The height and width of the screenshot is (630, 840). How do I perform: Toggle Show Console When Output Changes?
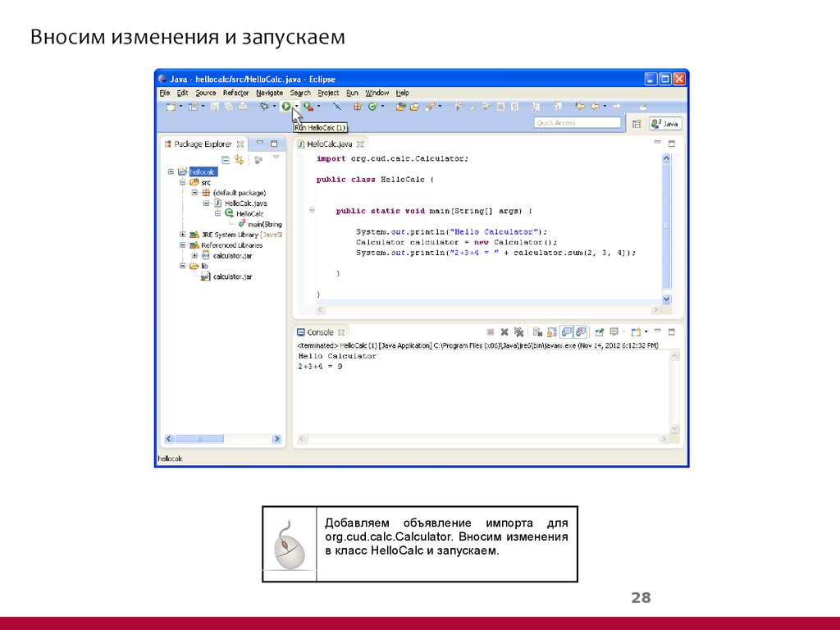coord(566,331)
